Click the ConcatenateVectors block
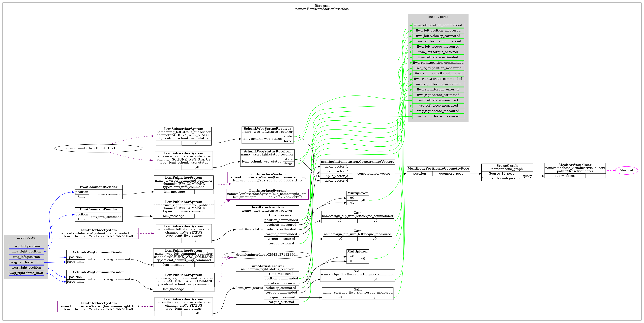644x323 pixels. pos(358,162)
